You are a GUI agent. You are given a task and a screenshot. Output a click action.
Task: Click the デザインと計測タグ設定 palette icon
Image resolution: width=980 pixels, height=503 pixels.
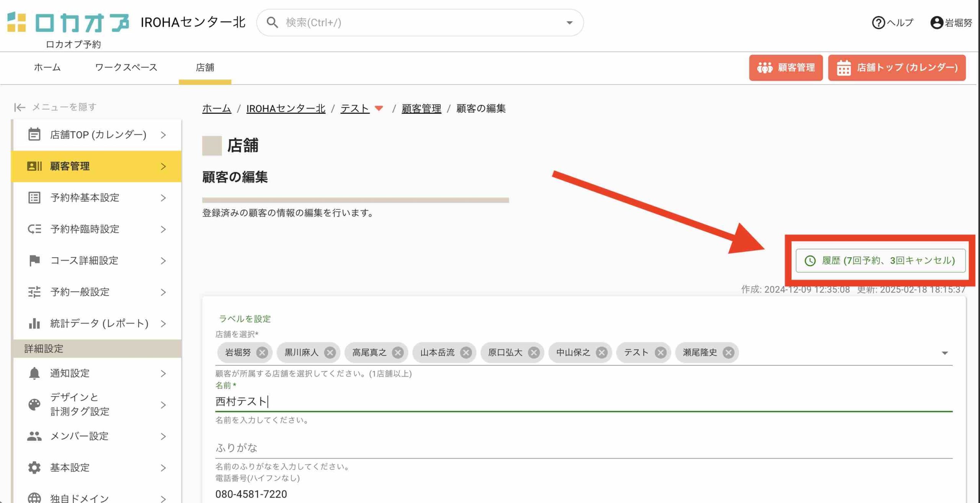[34, 404]
